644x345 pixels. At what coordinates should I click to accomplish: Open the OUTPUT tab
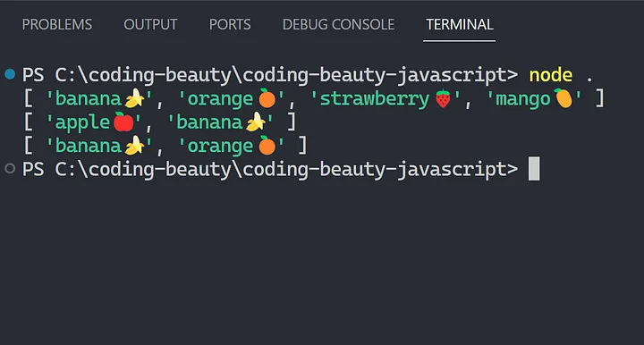[x=150, y=25]
